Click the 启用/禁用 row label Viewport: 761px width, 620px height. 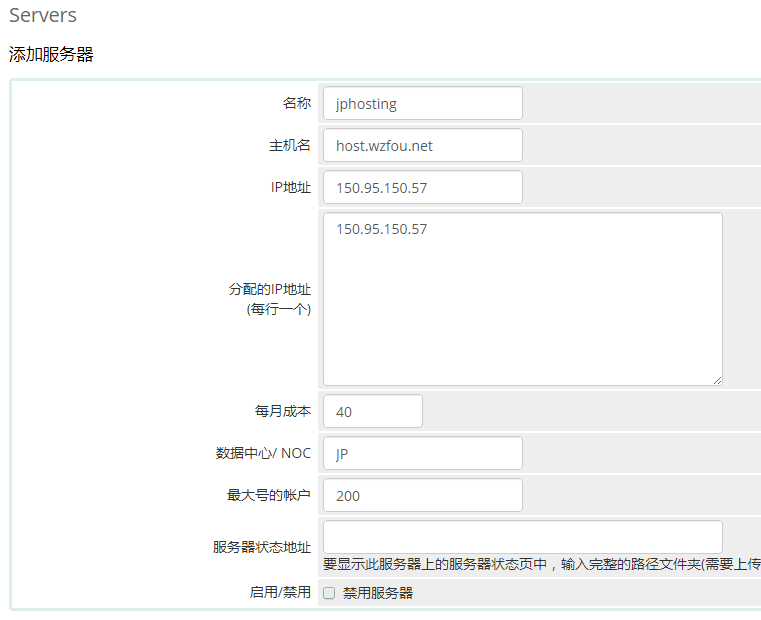coord(280,592)
